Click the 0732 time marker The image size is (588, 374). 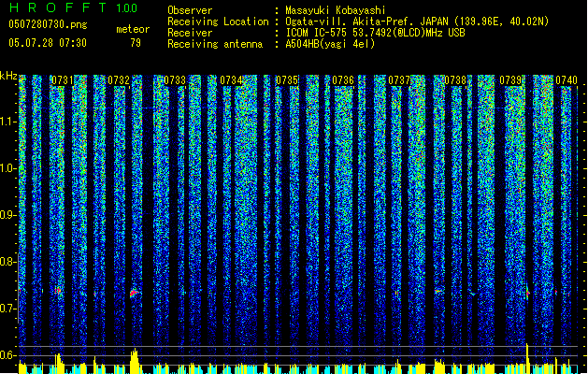[119, 80]
